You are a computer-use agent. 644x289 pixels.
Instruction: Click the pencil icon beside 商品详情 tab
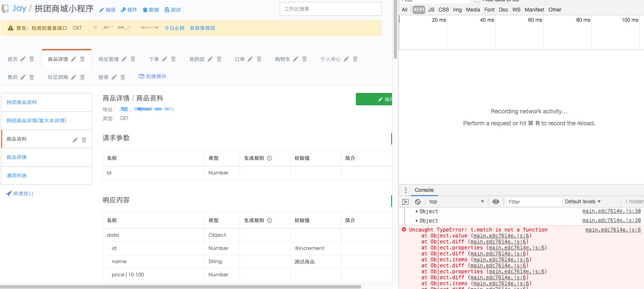pyautogui.click(x=74, y=59)
